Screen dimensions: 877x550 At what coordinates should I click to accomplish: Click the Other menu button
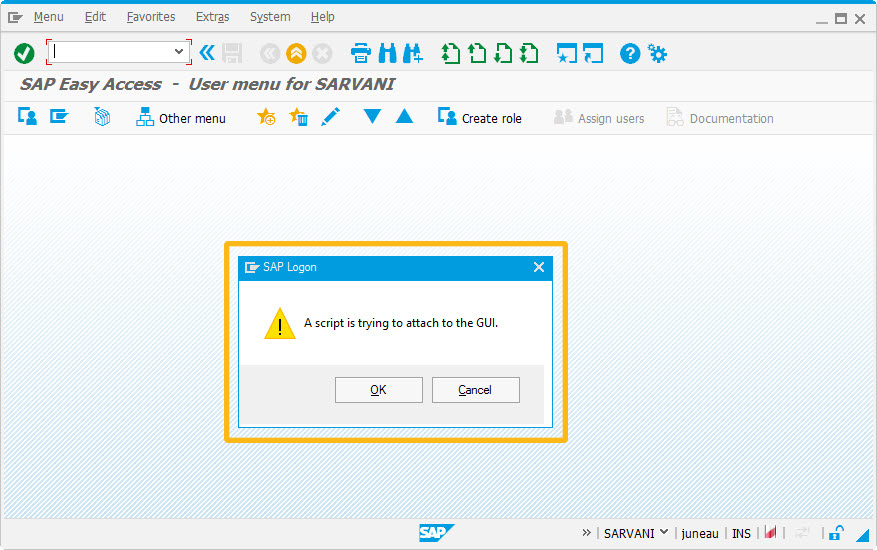pyautogui.click(x=181, y=118)
